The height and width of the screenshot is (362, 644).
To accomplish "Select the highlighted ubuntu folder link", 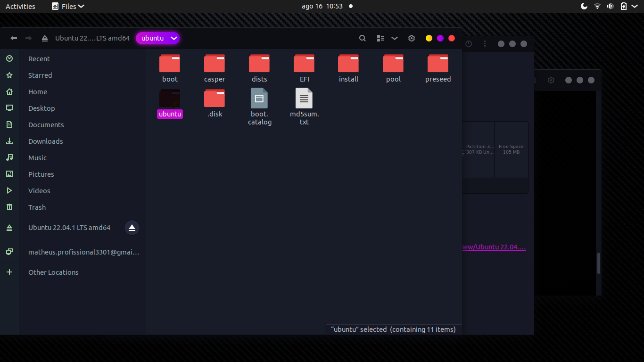I will [170, 103].
